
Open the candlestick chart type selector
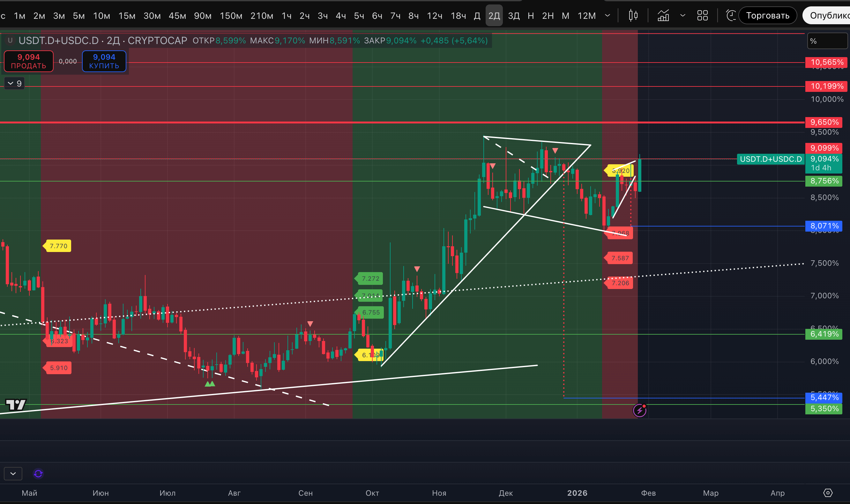[x=633, y=16]
